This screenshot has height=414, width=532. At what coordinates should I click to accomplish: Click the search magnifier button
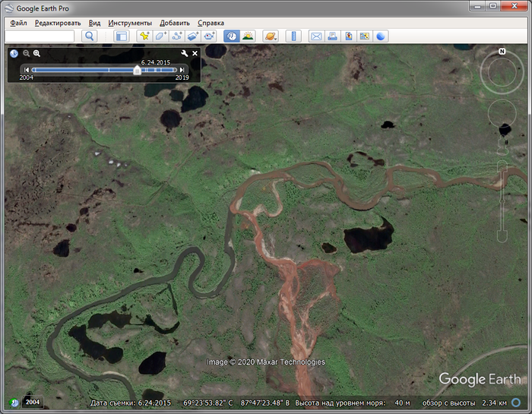click(90, 36)
